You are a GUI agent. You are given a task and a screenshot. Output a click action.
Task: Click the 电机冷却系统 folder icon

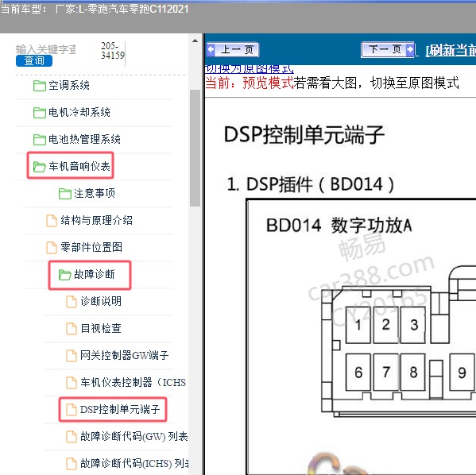tap(40, 113)
